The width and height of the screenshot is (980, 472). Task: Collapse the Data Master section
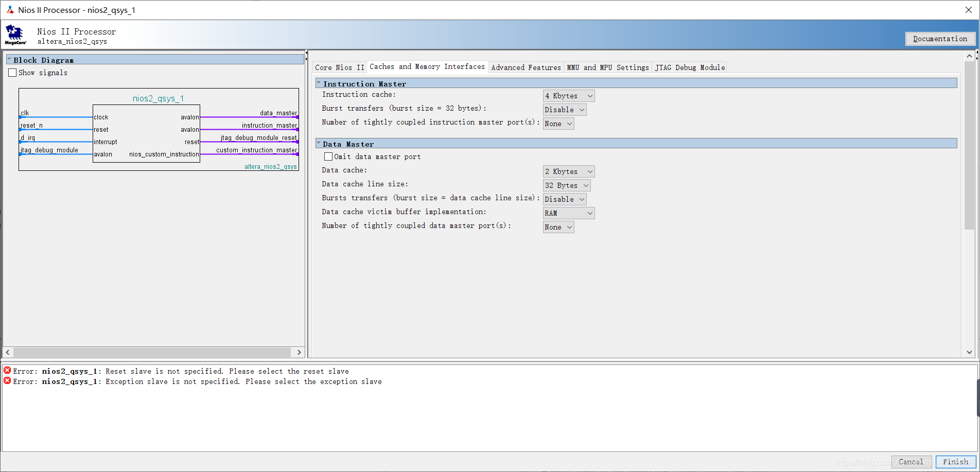[319, 143]
